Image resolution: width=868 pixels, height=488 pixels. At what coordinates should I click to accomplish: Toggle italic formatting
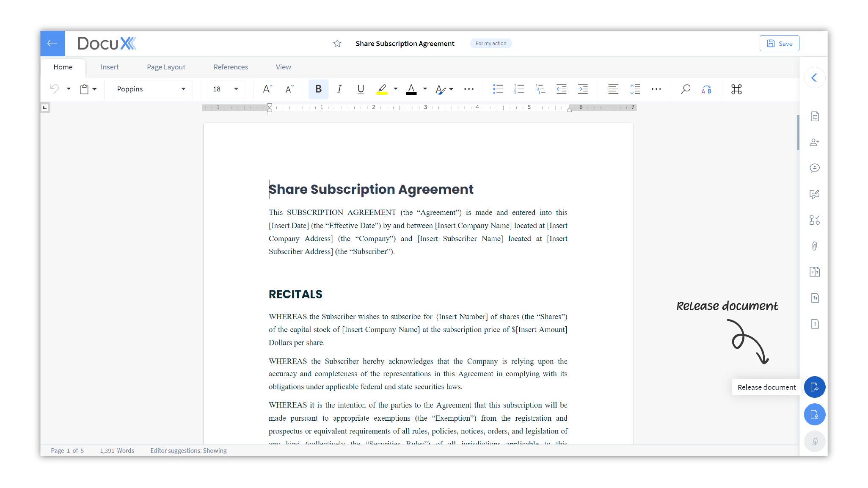pos(339,89)
